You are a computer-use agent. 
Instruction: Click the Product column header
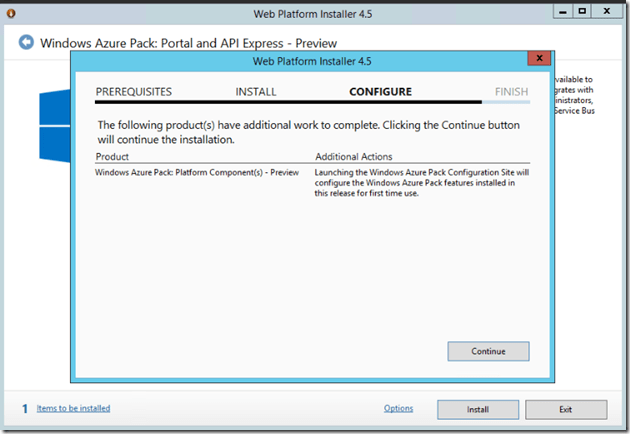[112, 157]
